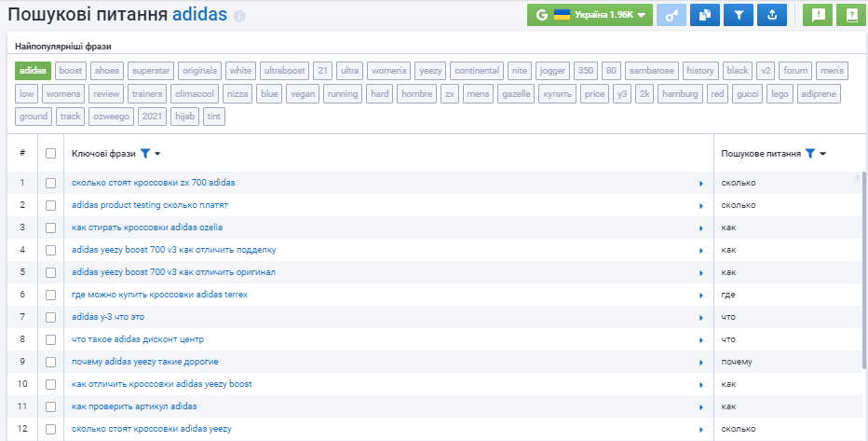The image size is (868, 441).
Task: Open 'как проверить артикул adidas' keyword link
Action: pos(134,407)
